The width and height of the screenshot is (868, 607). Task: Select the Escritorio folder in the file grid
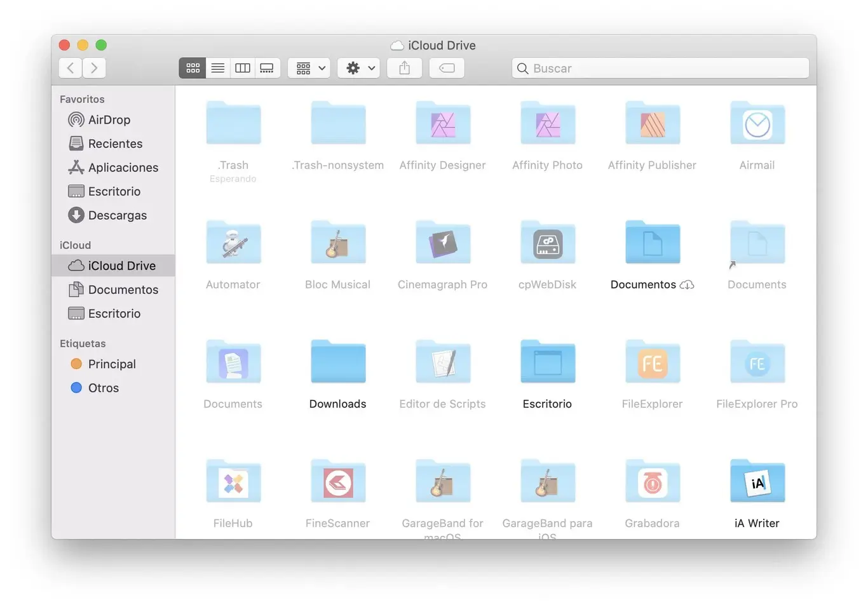pyautogui.click(x=548, y=362)
